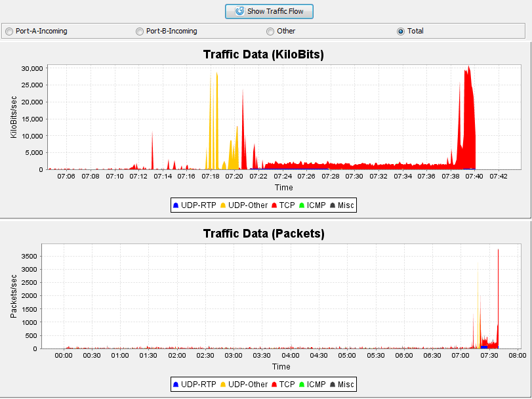Screen dimensions: 532x399
Task: Click the Traffic Data (KiloBits) chart title
Action: (x=264, y=54)
